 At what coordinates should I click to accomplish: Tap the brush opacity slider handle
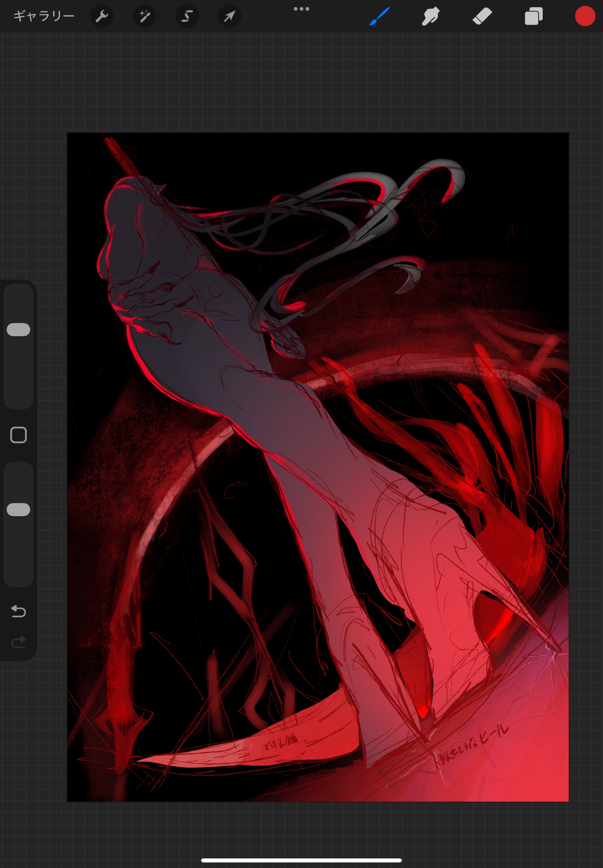[x=19, y=510]
